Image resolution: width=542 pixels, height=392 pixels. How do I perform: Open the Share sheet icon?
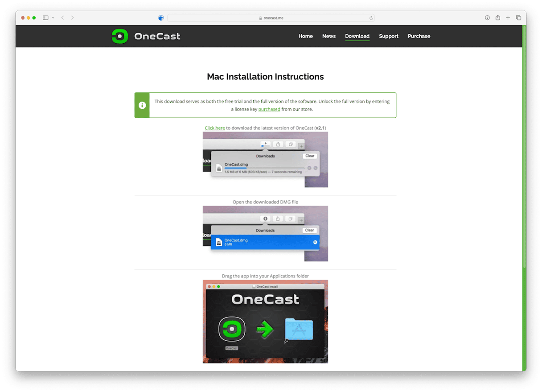click(x=497, y=18)
